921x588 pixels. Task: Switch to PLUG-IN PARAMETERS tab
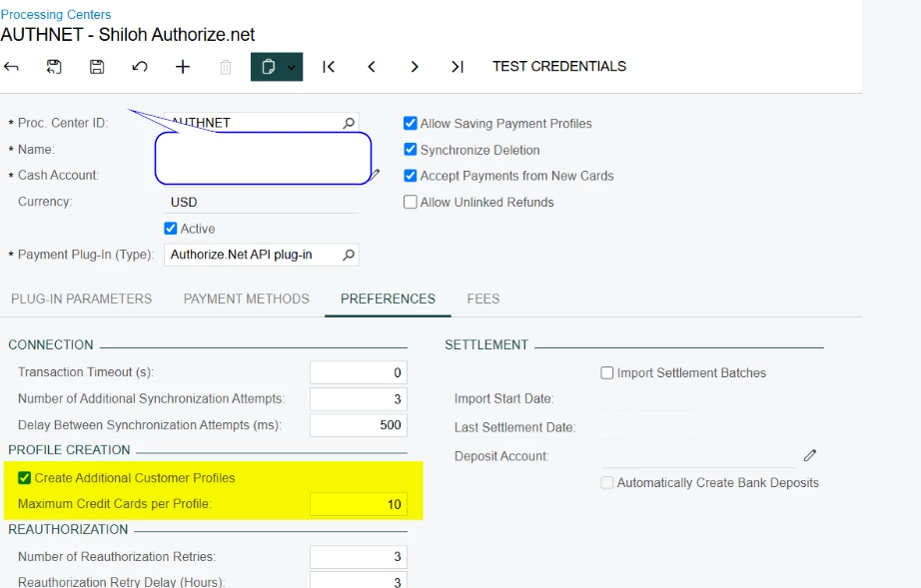pyautogui.click(x=81, y=298)
